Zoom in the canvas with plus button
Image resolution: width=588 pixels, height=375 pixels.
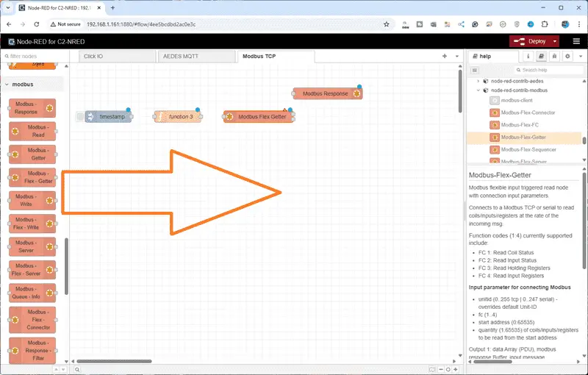coord(456,369)
